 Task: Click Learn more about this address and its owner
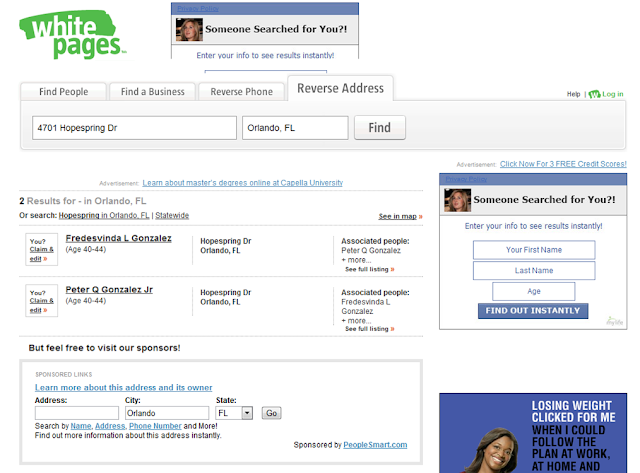123,387
